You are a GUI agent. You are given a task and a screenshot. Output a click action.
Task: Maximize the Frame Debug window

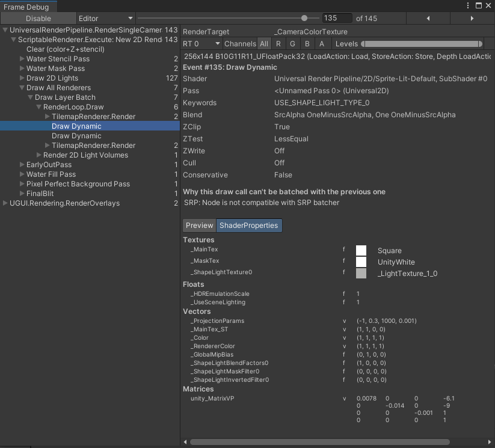pos(479,5)
